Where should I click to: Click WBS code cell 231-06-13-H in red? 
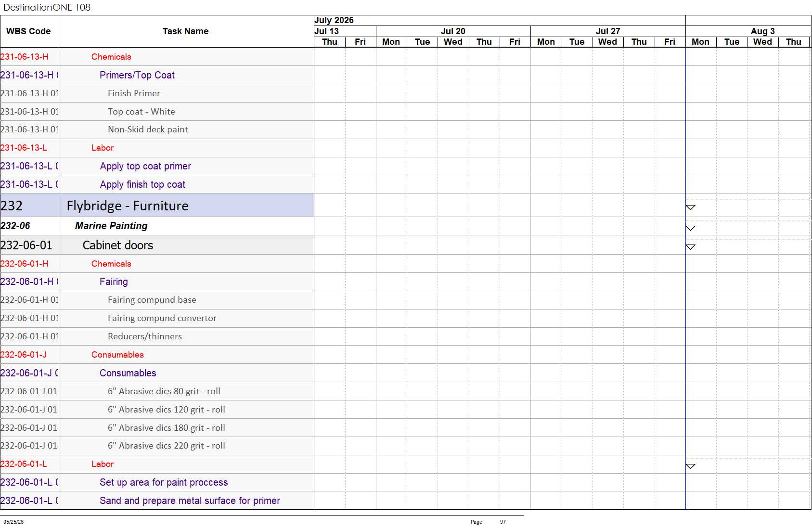pyautogui.click(x=29, y=57)
